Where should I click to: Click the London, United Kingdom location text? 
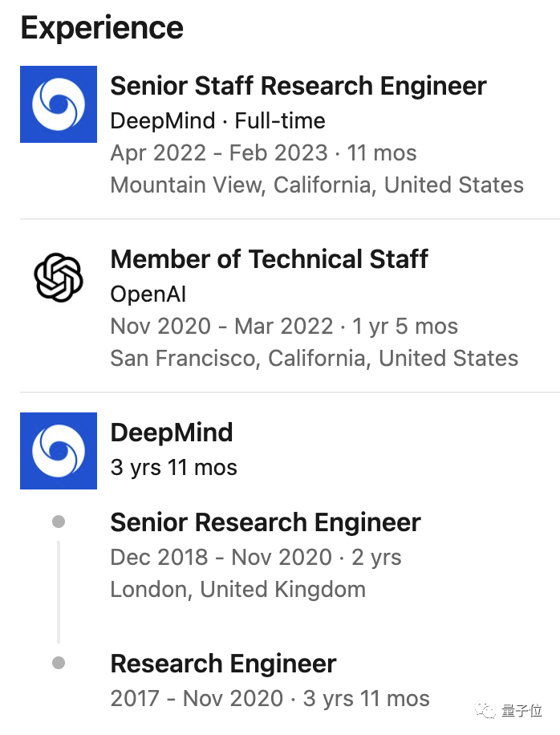coord(237,589)
